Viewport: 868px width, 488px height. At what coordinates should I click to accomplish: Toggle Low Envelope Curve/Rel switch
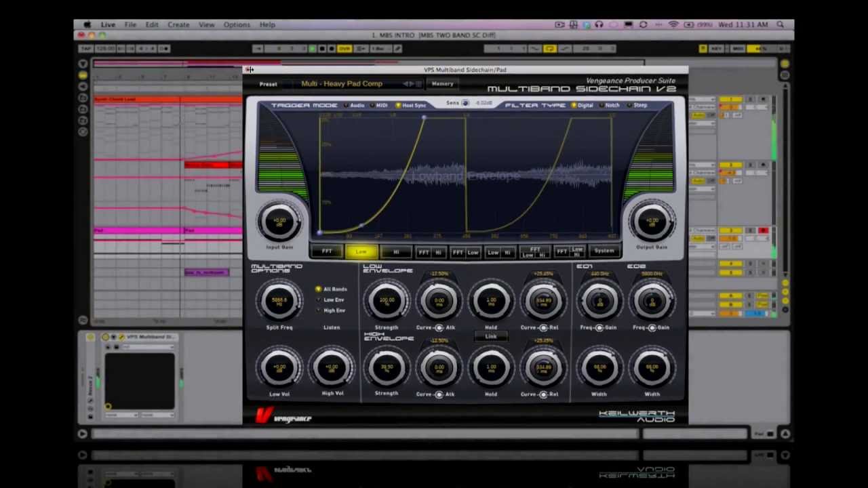click(x=543, y=328)
